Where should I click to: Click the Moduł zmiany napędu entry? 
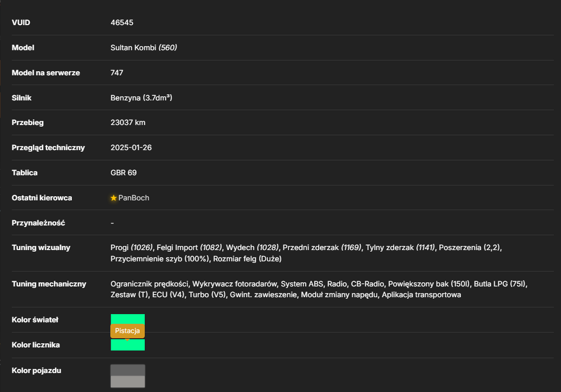click(x=339, y=295)
